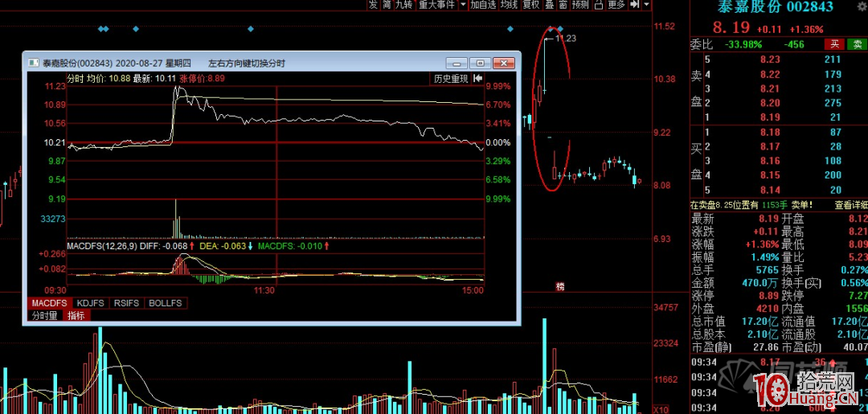Expand the last dropdown arrow in top toolbar

[x=646, y=5]
